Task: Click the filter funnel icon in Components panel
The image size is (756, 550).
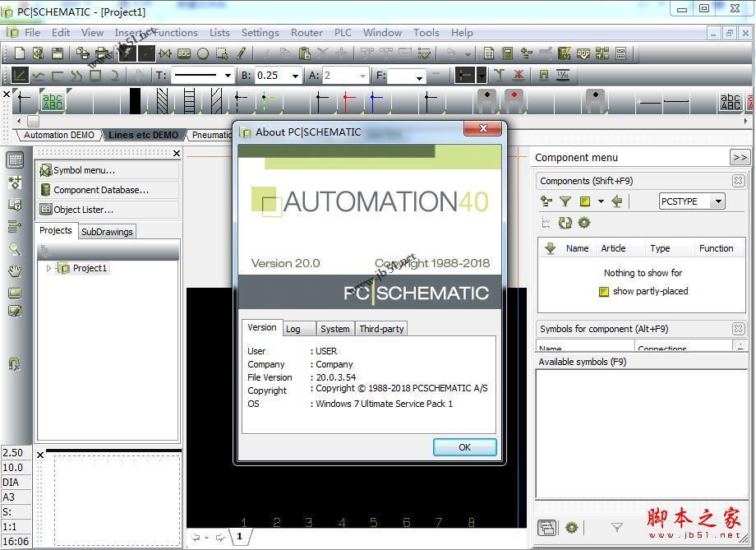Action: click(x=565, y=201)
